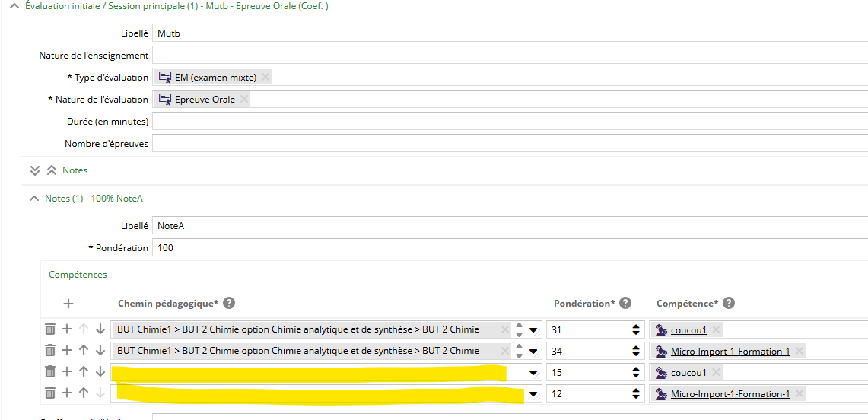
Task: Add a row after the weighting 34 row
Action: [x=67, y=351]
